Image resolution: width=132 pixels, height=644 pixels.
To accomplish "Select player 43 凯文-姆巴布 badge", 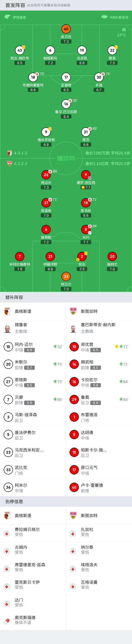I will tap(20, 50).
